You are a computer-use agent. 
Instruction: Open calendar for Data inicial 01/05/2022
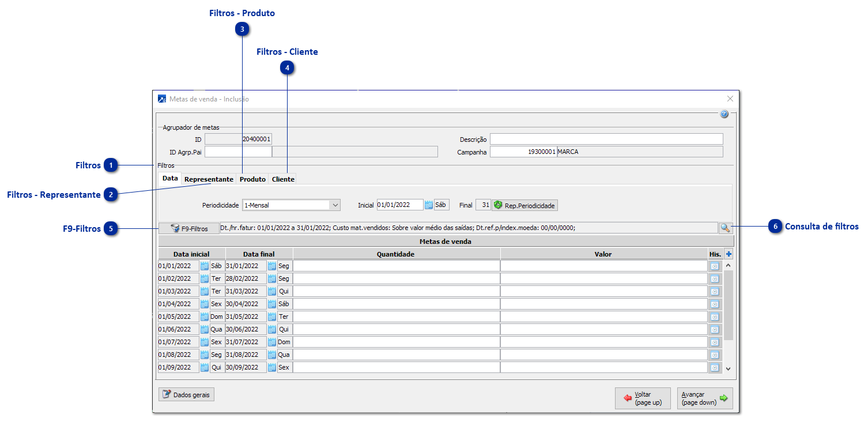coord(204,316)
